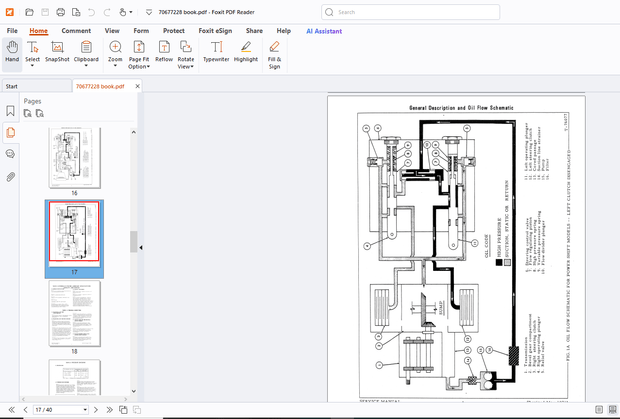
Task: Enable single page view mode
Action: click(599, 410)
